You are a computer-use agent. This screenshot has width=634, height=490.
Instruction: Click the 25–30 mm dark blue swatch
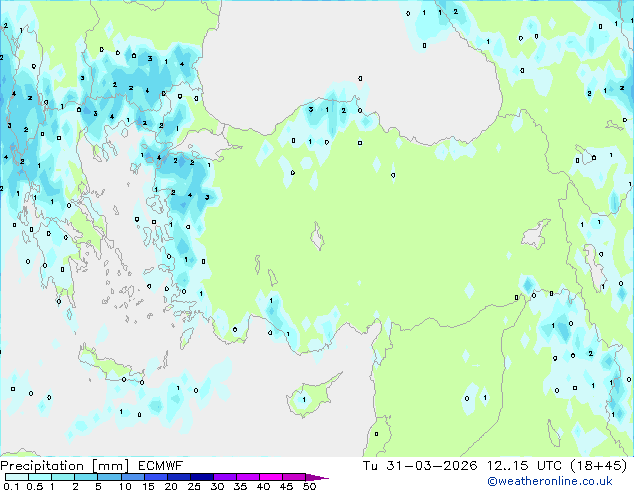pyautogui.click(x=202, y=477)
